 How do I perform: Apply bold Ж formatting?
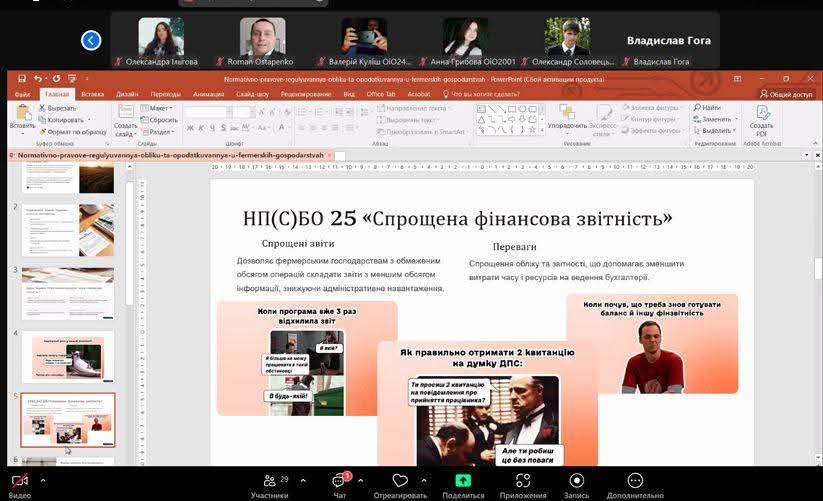point(190,127)
